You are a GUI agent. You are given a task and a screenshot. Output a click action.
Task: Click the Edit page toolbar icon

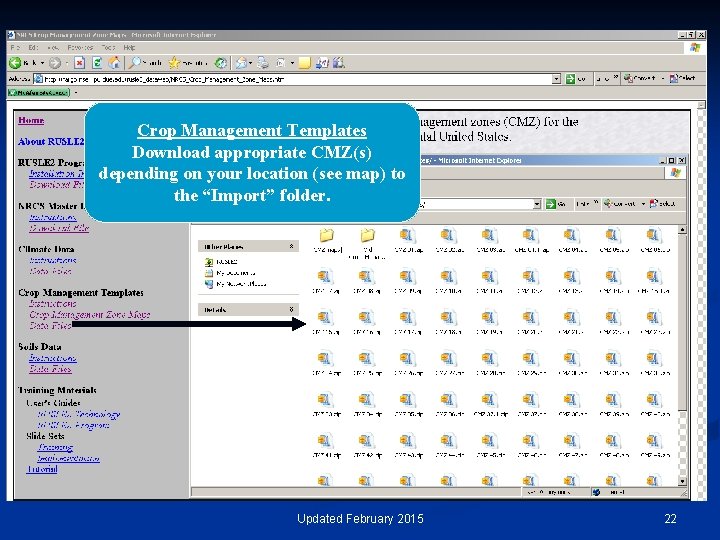click(281, 63)
